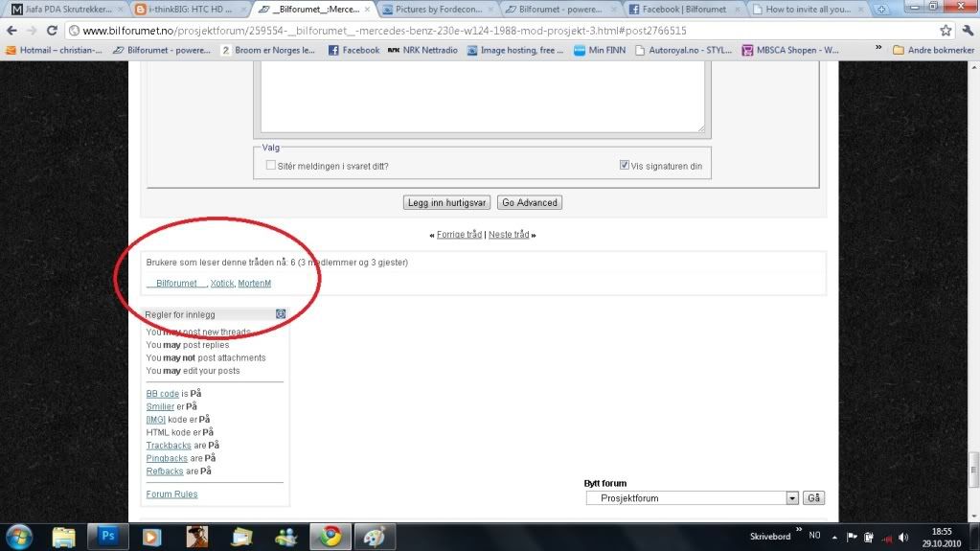
Task: Collapse the Regler for innlegg box
Action: coord(281,314)
